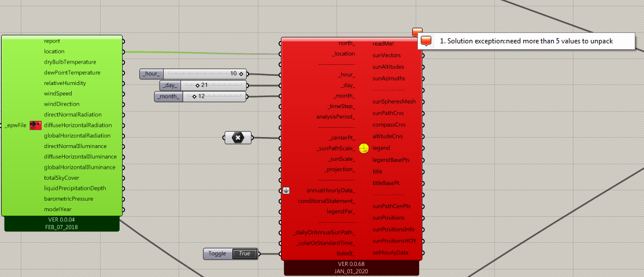Viewport: 644px width, 277px height.
Task: Click the _solarOrStandardTime_ input
Action: point(325,243)
